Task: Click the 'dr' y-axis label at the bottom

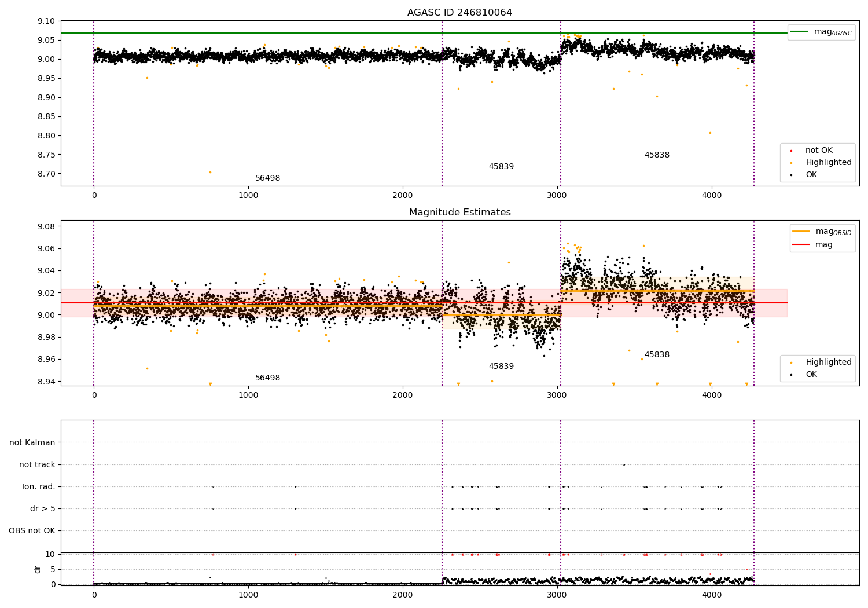Action: 38,569
